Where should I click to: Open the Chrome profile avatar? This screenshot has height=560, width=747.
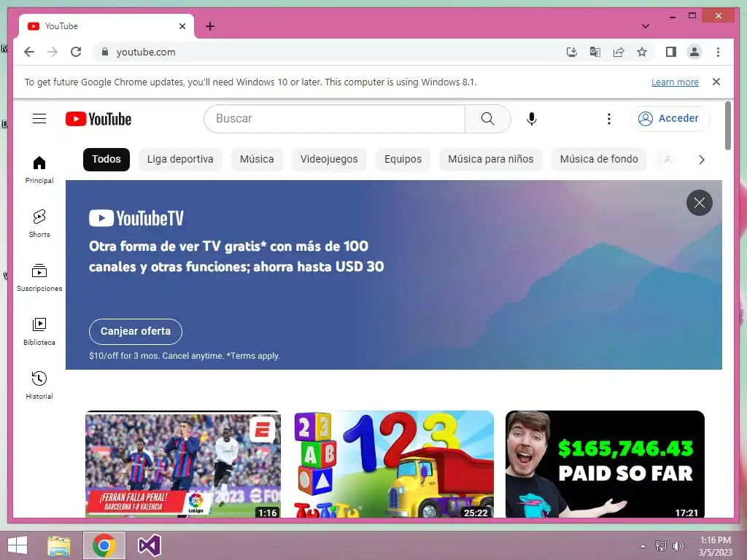click(x=694, y=52)
